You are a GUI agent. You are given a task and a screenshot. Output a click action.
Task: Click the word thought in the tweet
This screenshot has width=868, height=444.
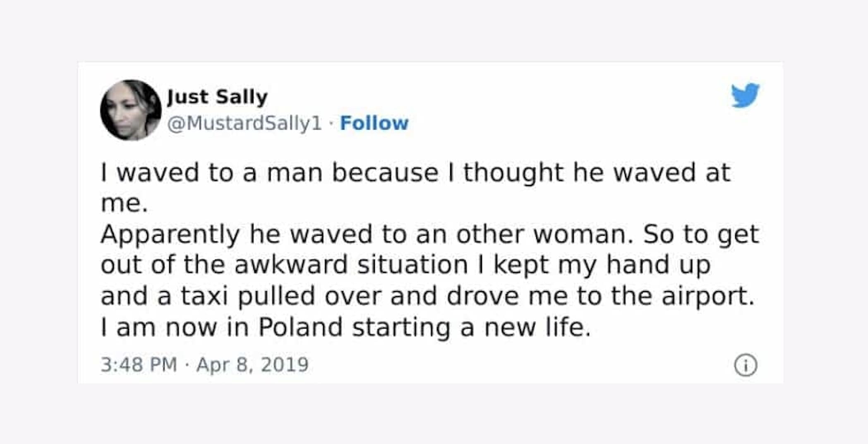point(513,173)
